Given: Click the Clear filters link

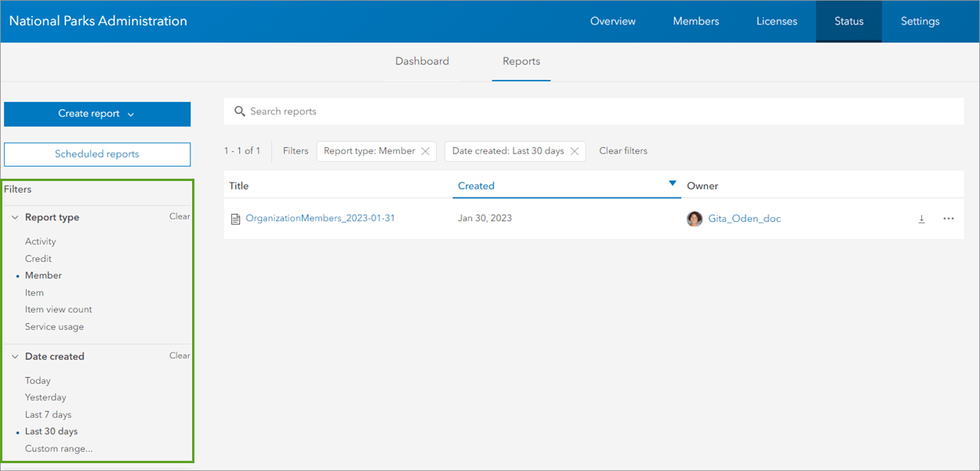Looking at the screenshot, I should click(x=623, y=150).
